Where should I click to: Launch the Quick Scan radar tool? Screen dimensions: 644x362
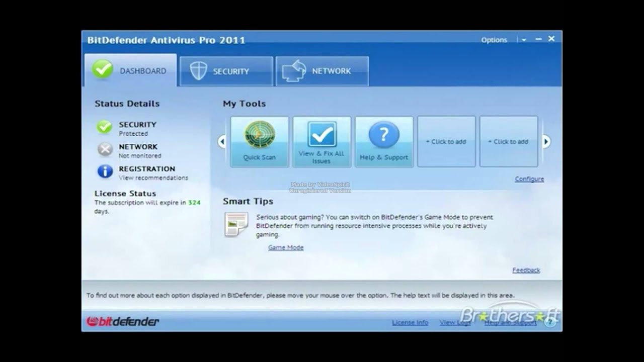click(260, 141)
